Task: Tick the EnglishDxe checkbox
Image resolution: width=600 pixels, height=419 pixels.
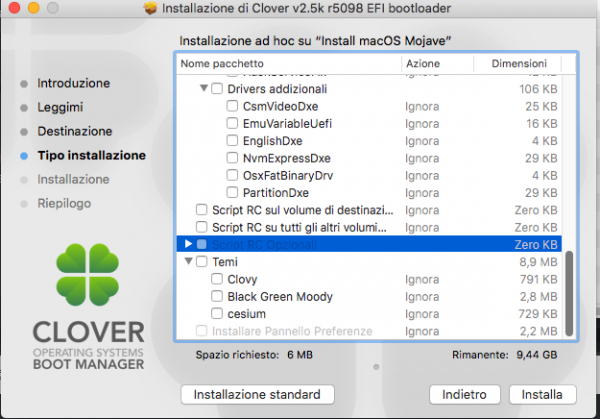Action: [x=232, y=140]
